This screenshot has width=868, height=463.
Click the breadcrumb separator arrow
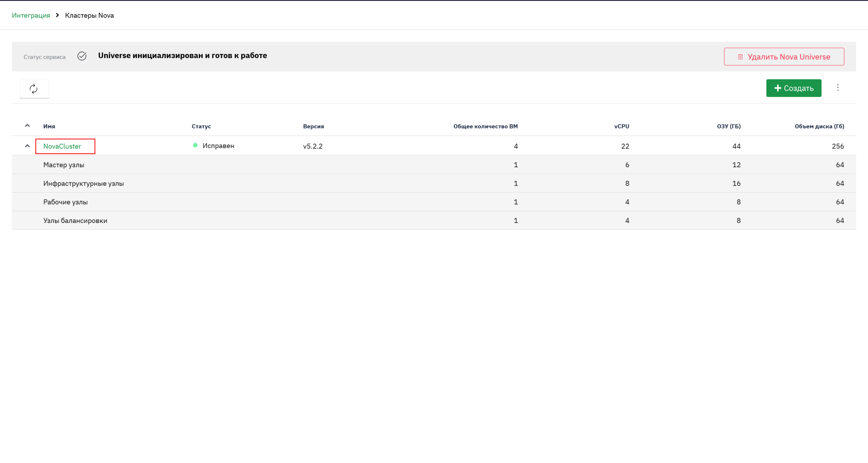coord(57,15)
